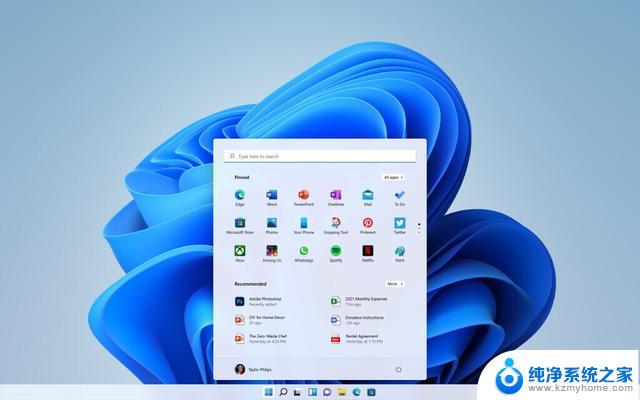Screen dimensions: 640x400
Task: Click the power button in Start menu
Action: click(x=398, y=369)
